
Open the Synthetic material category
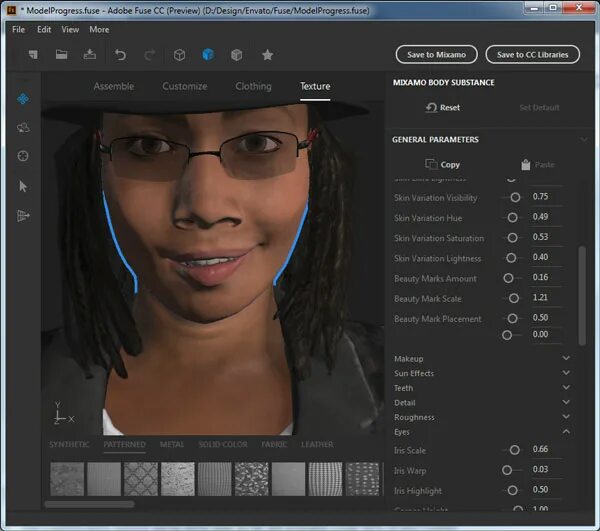(69, 445)
